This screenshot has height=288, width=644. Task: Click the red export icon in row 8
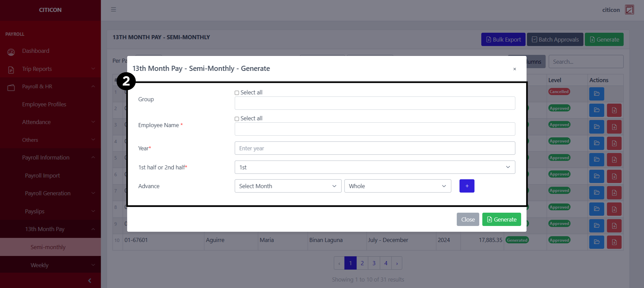[x=614, y=209]
